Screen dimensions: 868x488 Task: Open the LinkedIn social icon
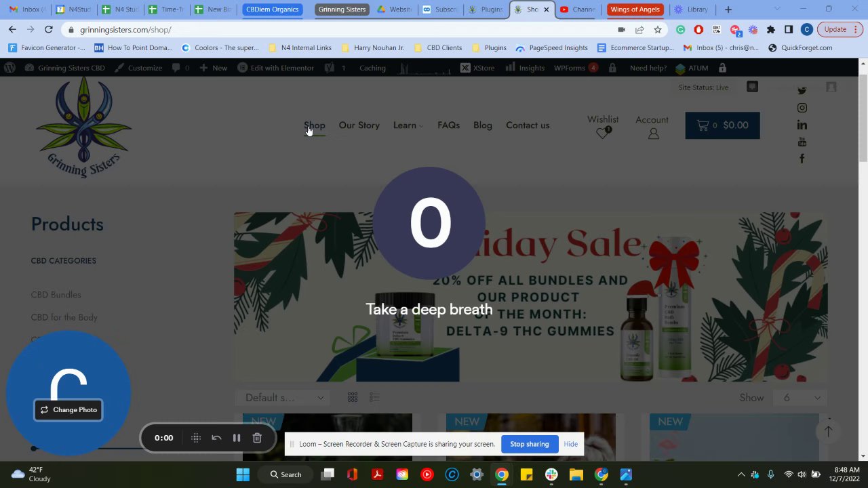tap(802, 125)
